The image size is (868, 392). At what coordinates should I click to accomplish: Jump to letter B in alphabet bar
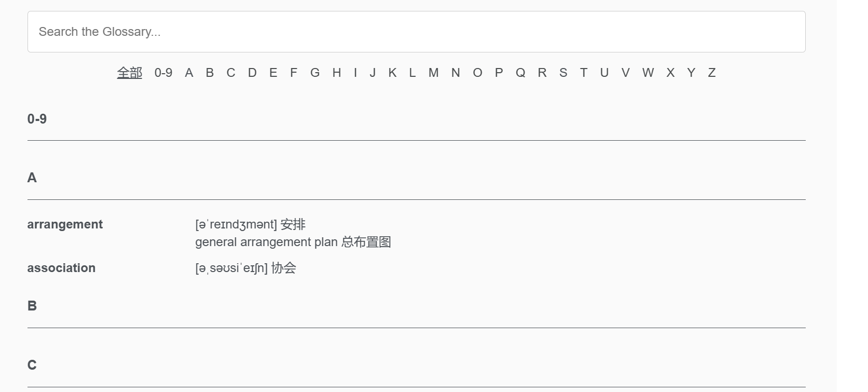coord(210,73)
